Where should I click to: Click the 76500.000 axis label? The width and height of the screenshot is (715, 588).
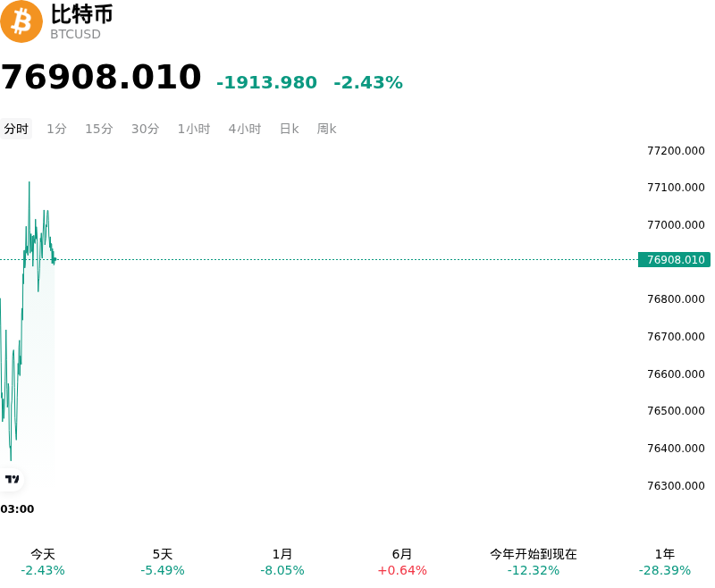676,411
